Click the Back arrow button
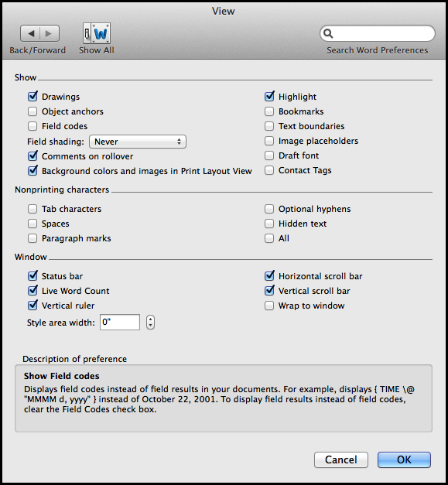 coord(30,33)
